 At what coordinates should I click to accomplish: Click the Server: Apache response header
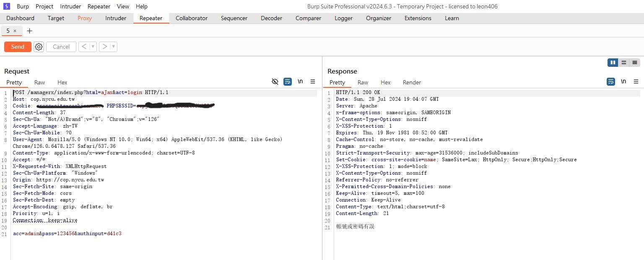[x=356, y=106]
